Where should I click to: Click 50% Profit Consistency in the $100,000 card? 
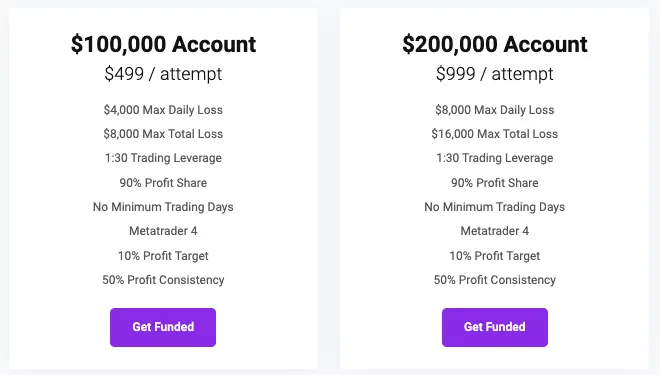(163, 280)
